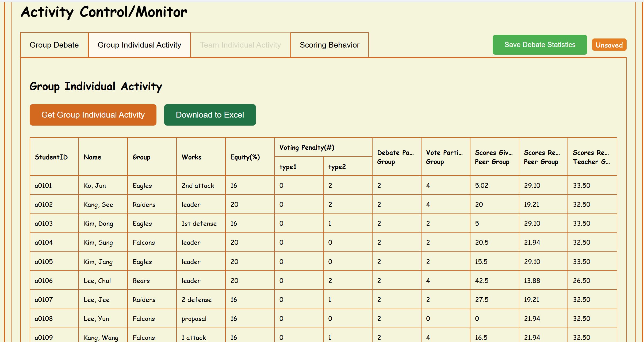
Task: Select the 1st defense works cell
Action: pyautogui.click(x=199, y=223)
